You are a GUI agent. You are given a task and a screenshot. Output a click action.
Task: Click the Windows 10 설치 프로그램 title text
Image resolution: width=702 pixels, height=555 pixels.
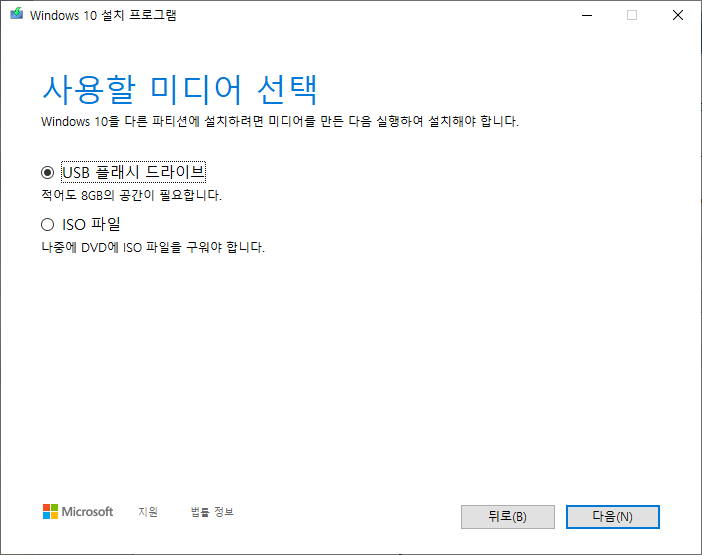point(103,15)
